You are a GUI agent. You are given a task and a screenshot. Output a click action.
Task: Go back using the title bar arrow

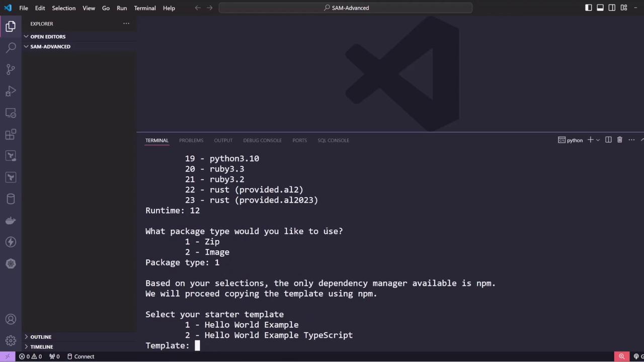coord(198,8)
